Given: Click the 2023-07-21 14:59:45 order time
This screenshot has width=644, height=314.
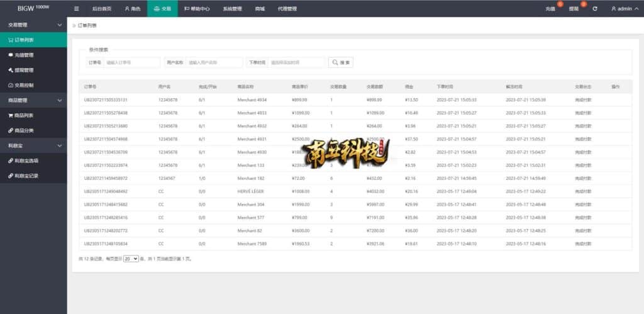Looking at the screenshot, I should 457,178.
